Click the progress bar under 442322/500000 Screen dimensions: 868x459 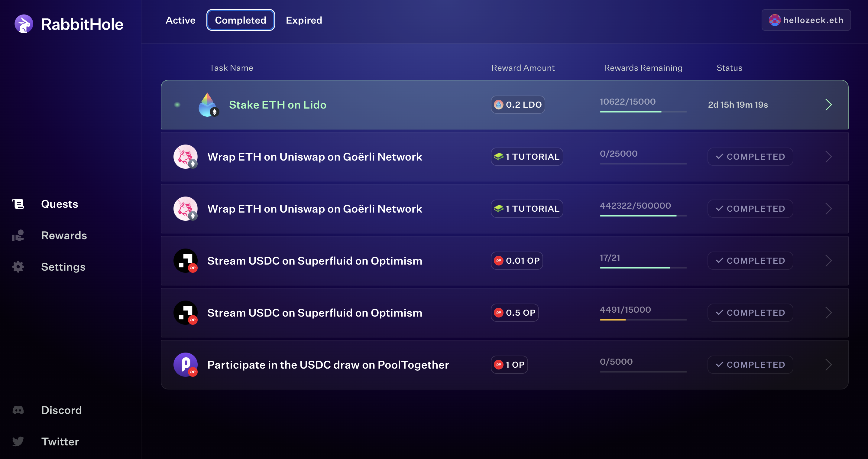pyautogui.click(x=643, y=216)
